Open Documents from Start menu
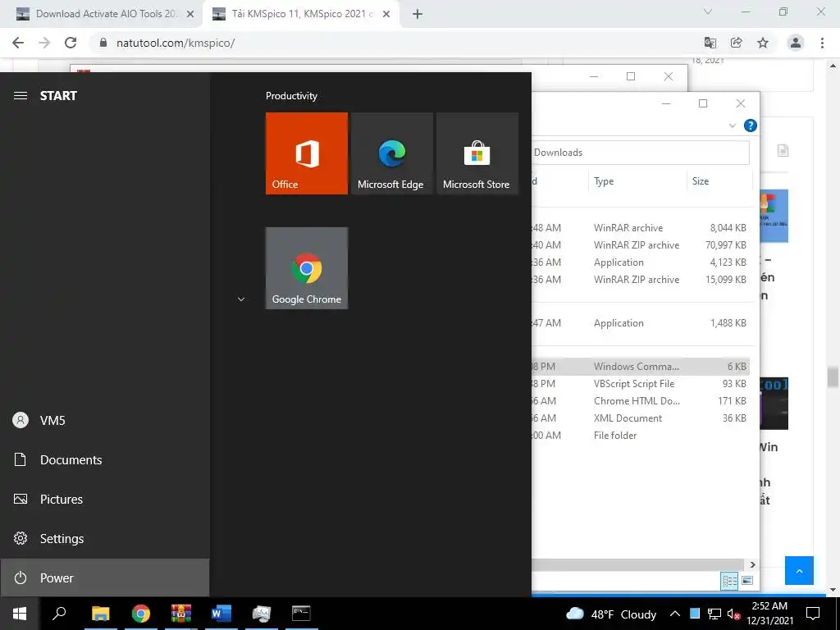Image resolution: width=840 pixels, height=630 pixels. (x=104, y=459)
